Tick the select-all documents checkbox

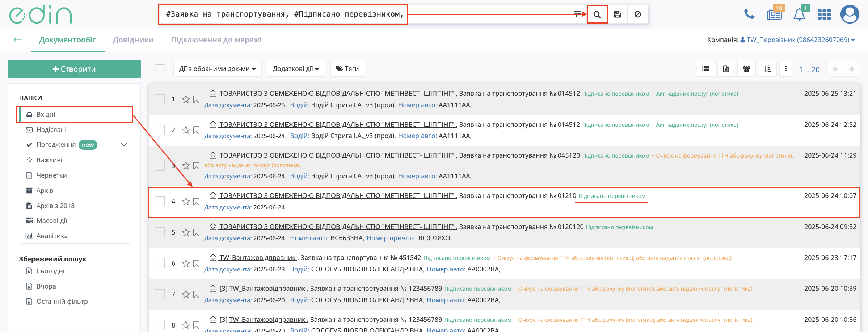point(160,69)
